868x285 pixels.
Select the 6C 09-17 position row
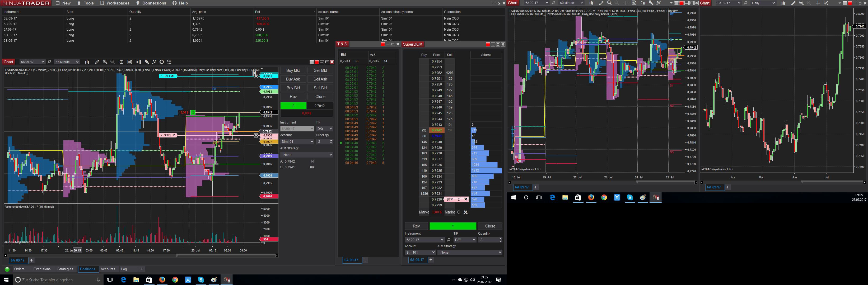[253, 35]
